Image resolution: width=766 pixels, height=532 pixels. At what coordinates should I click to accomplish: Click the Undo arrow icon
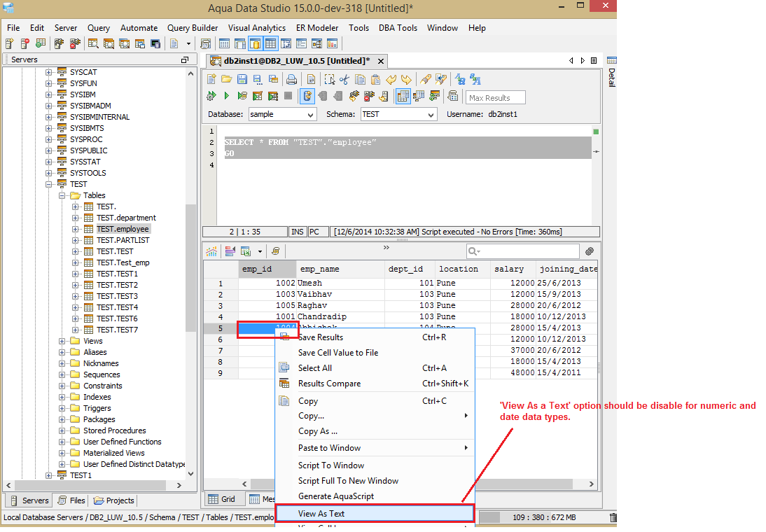(x=391, y=79)
